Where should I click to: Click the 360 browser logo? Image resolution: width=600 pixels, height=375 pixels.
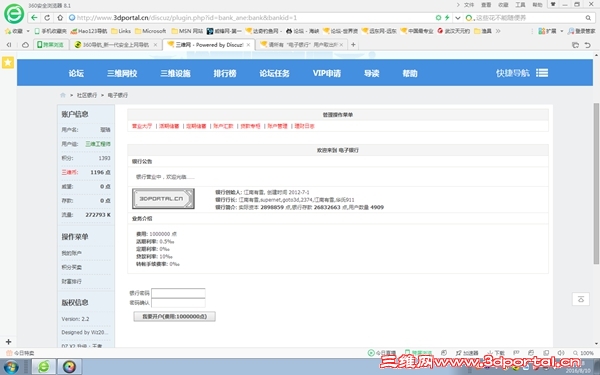[14, 13]
